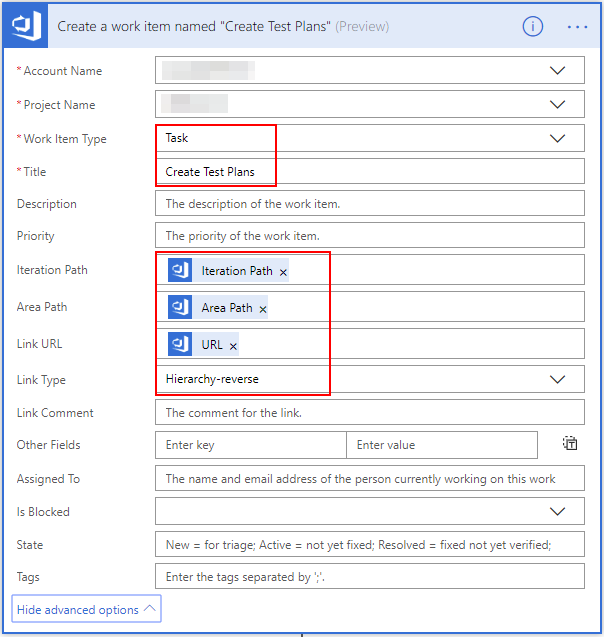The height and width of the screenshot is (637, 604).
Task: Click into the Description field
Action: [370, 204]
